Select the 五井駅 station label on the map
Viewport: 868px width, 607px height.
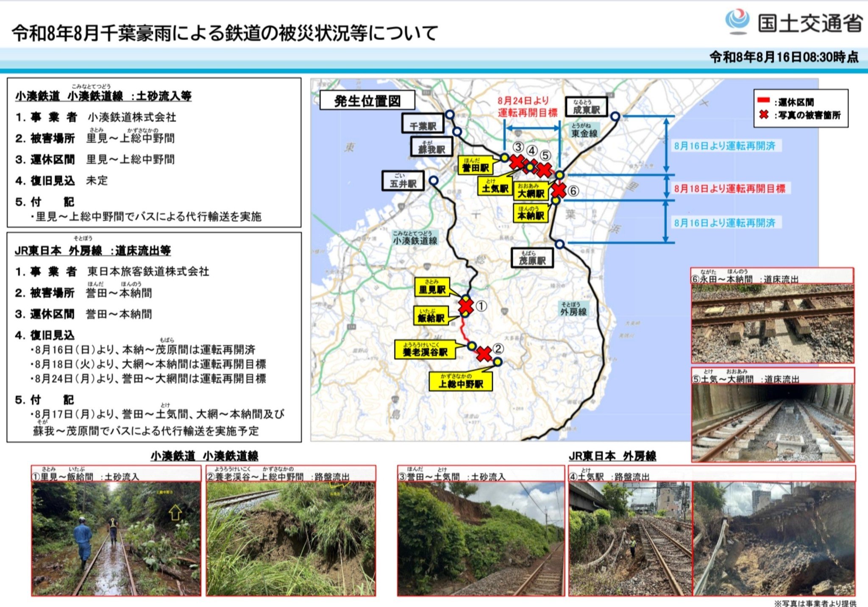403,181
